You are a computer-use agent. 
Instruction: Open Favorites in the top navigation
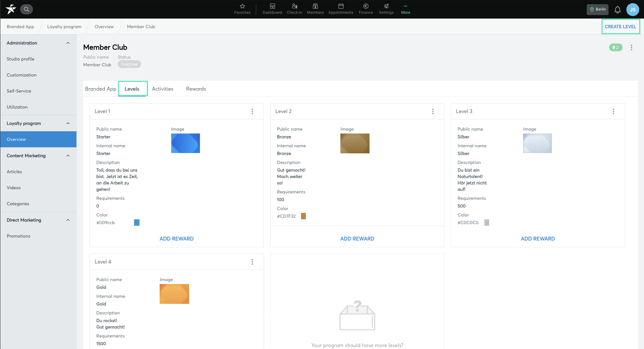coord(242,9)
